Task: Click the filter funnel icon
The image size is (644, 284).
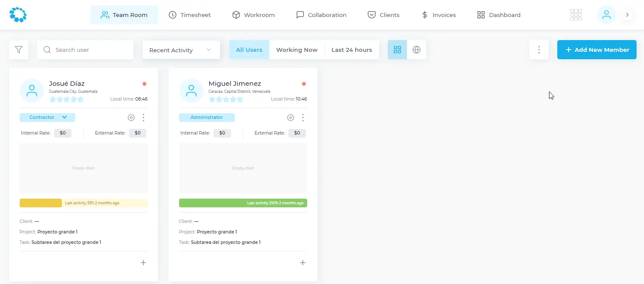Action: pos(19,50)
